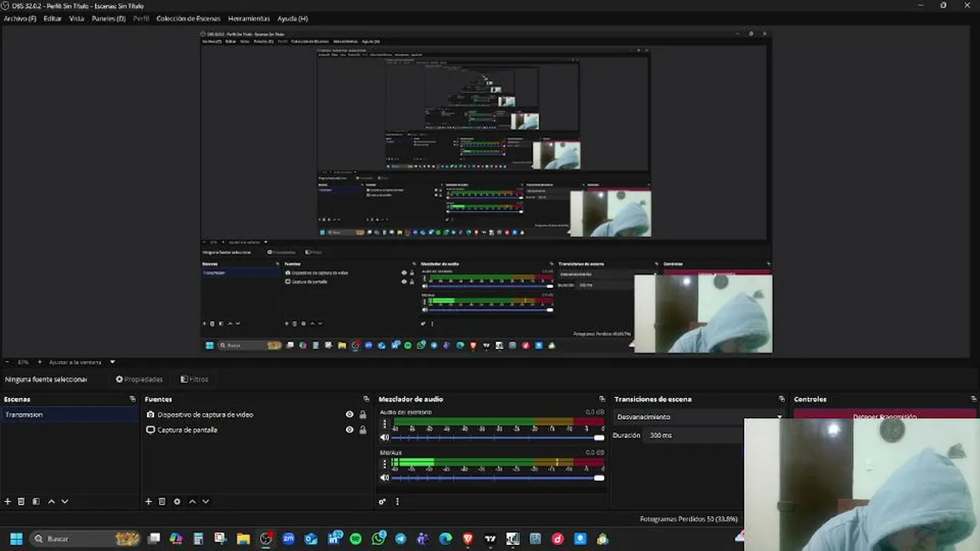Click Windows taskbar Buscar search box
980x551 pixels.
(86, 539)
